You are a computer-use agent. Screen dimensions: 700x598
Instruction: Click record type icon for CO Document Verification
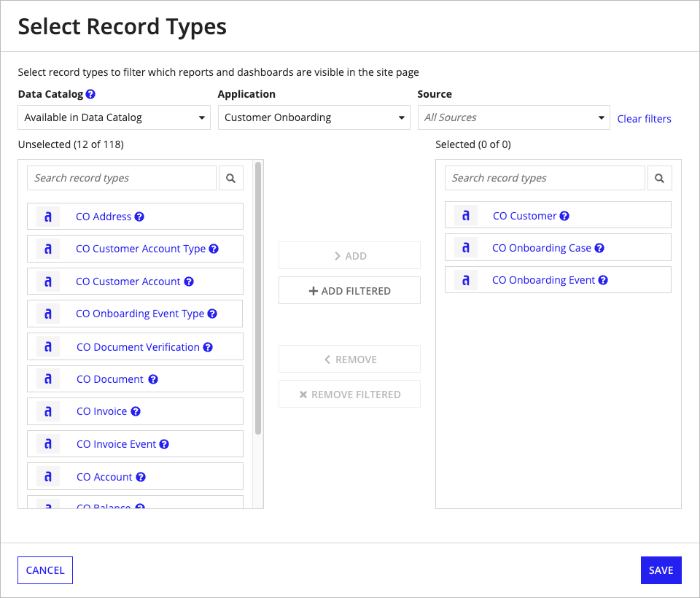pos(48,346)
